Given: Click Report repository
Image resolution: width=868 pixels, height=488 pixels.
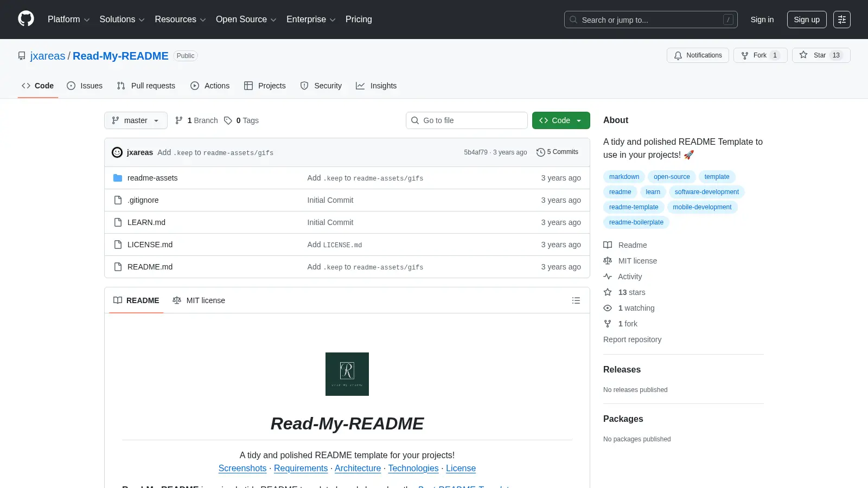Looking at the screenshot, I should (632, 339).
